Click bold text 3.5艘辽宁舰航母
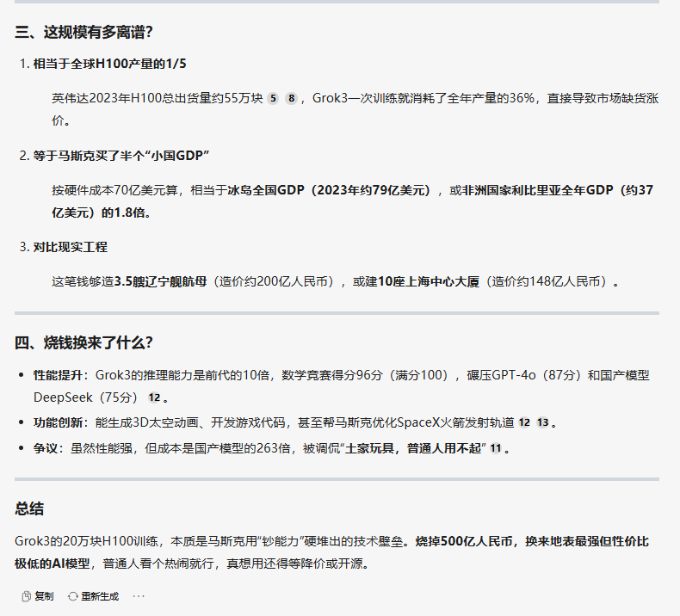The width and height of the screenshot is (680, 616). [160, 282]
